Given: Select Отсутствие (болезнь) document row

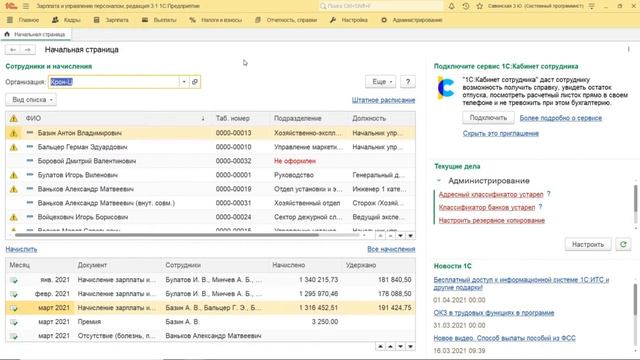Looking at the screenshot, I should point(211,336).
